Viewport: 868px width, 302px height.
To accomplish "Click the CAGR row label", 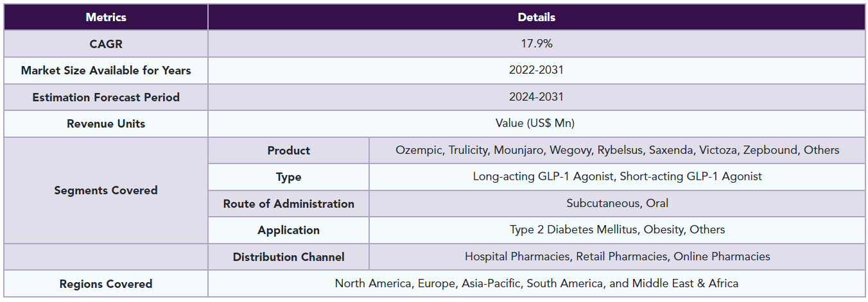I will (x=106, y=44).
